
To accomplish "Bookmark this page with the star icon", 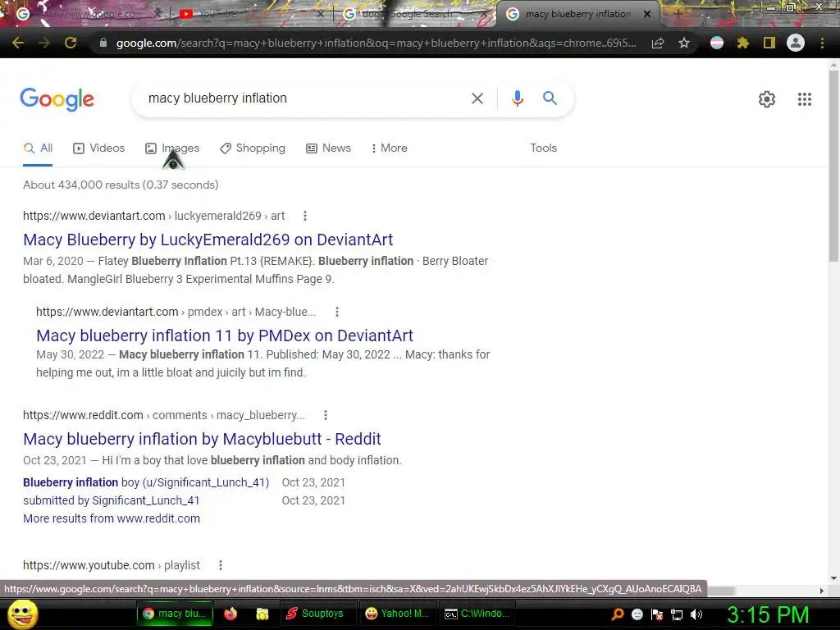I will 683,43.
